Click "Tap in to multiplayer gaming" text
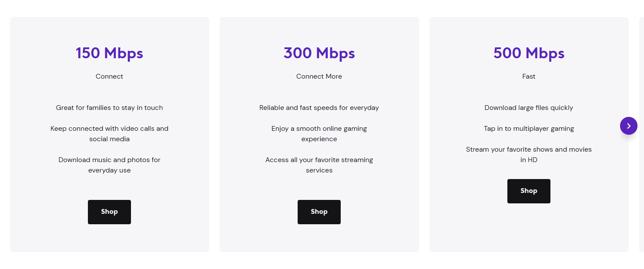644x269 pixels. pyautogui.click(x=529, y=129)
